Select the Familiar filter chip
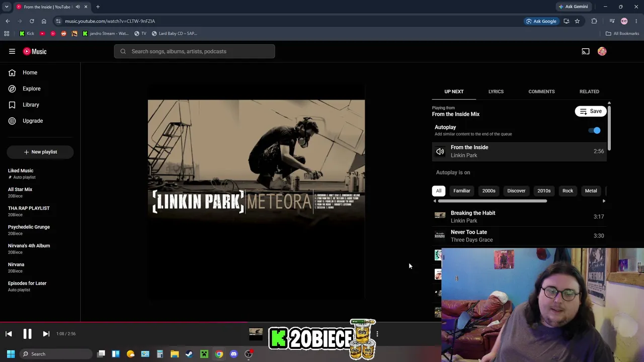644x362 pixels. click(462, 191)
